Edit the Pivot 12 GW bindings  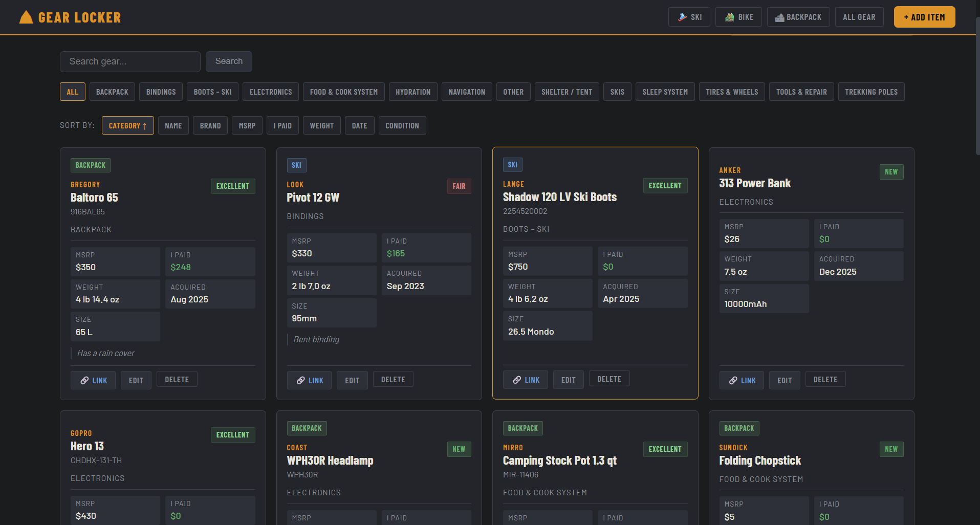pyautogui.click(x=352, y=380)
